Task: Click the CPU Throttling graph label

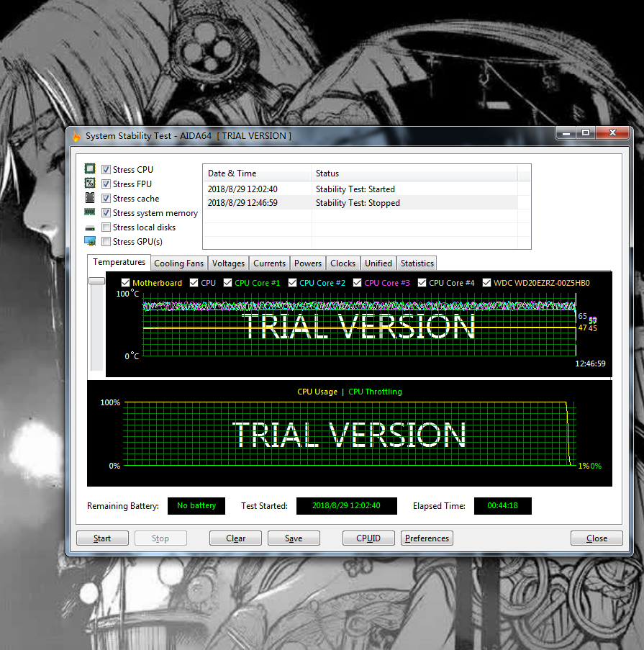Action: (375, 392)
